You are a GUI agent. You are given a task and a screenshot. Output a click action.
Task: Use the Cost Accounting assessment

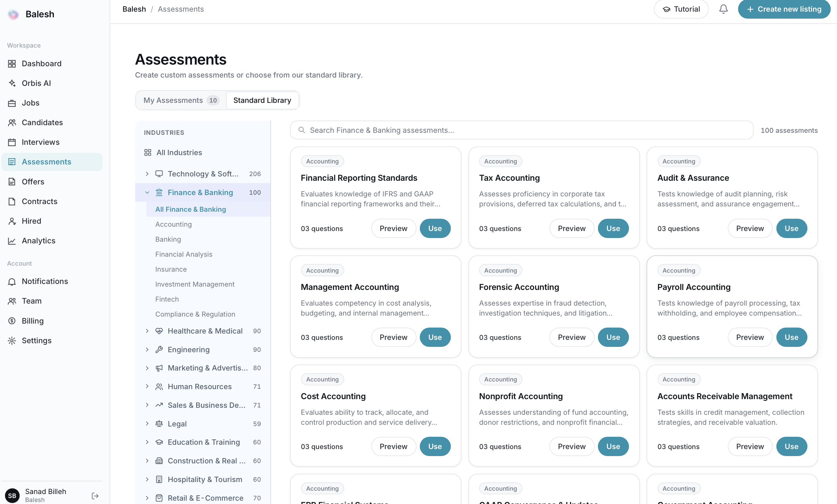[x=435, y=447]
